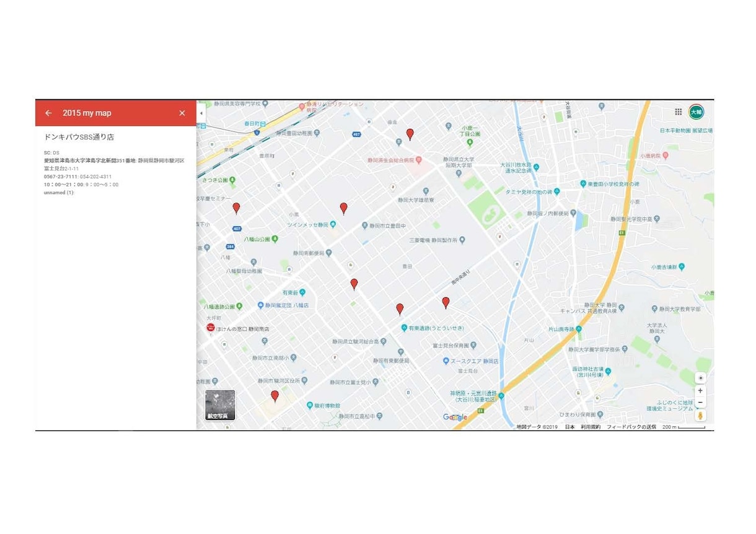Zoom in with the plus button
This screenshot has height=534, width=756.
click(700, 391)
